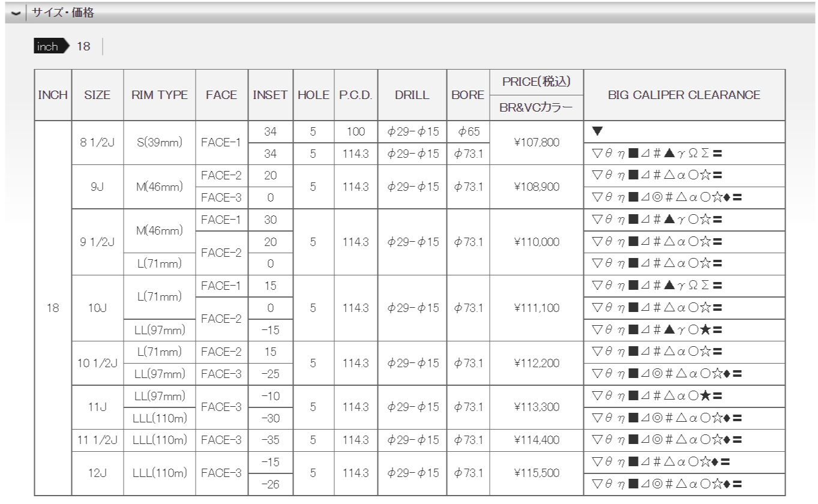Select the ¥115,500 price cell
The width and height of the screenshot is (818, 504).
[x=536, y=473]
